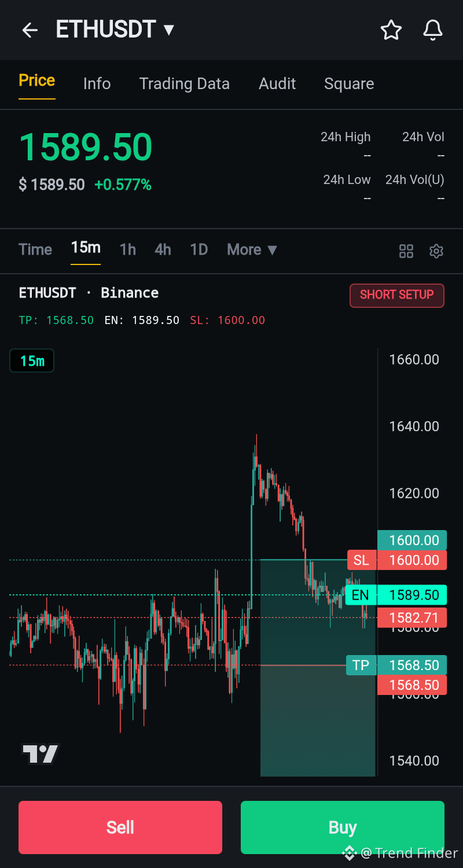
Task: Open the Audit tab
Action: (277, 84)
